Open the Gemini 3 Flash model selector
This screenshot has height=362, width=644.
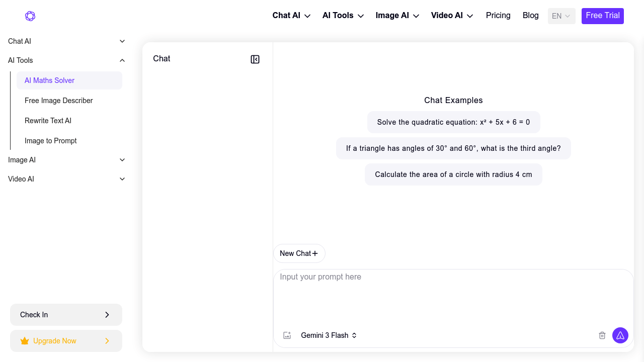[329, 335]
